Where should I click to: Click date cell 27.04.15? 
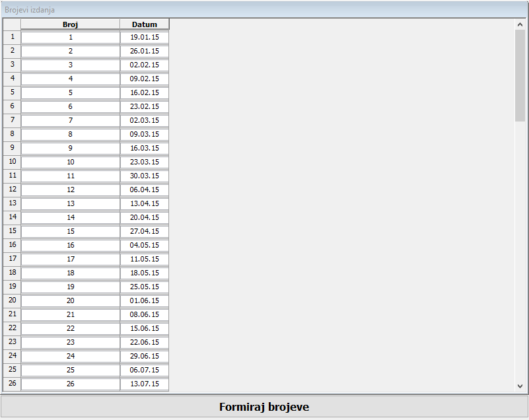coord(145,232)
